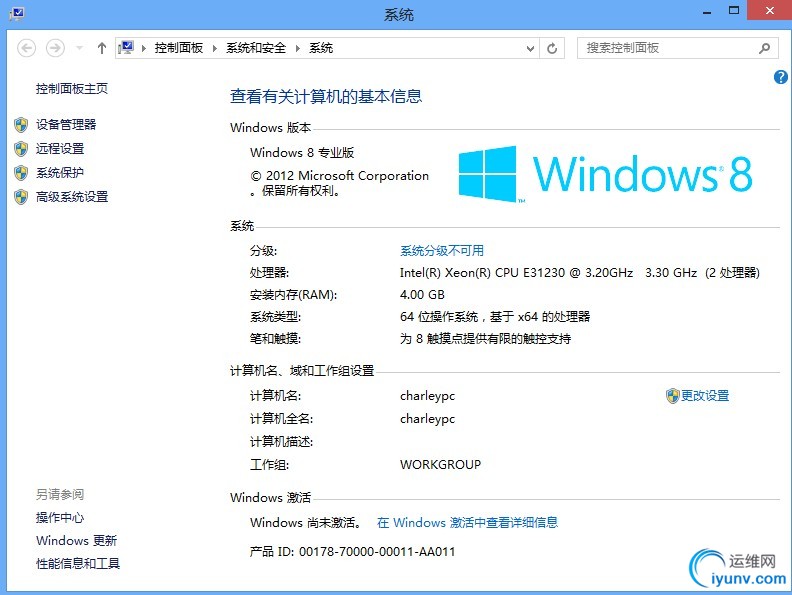The height and width of the screenshot is (595, 792).
Task: Click the Forward navigation arrow
Action: pyautogui.click(x=55, y=48)
